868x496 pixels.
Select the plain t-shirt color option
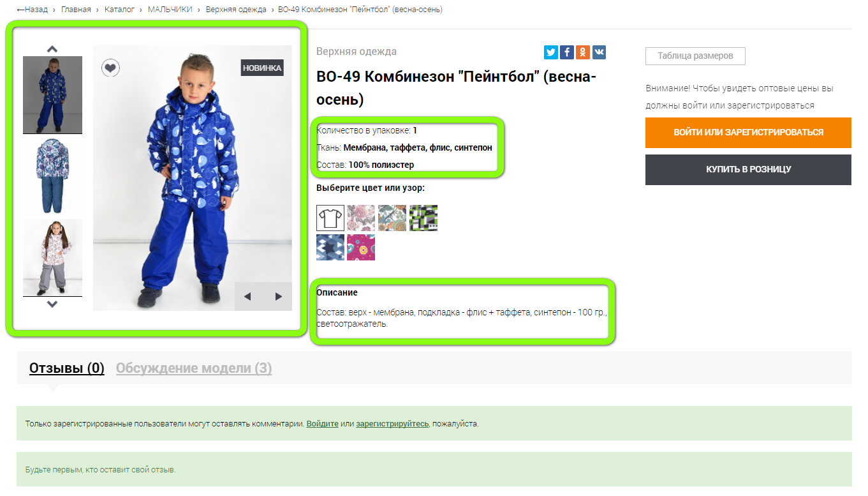coord(330,218)
